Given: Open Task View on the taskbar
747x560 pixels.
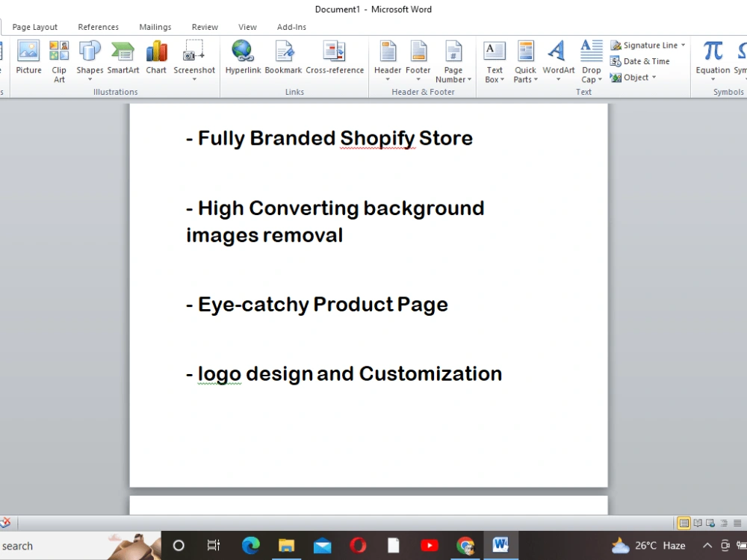Looking at the screenshot, I should pos(214,545).
